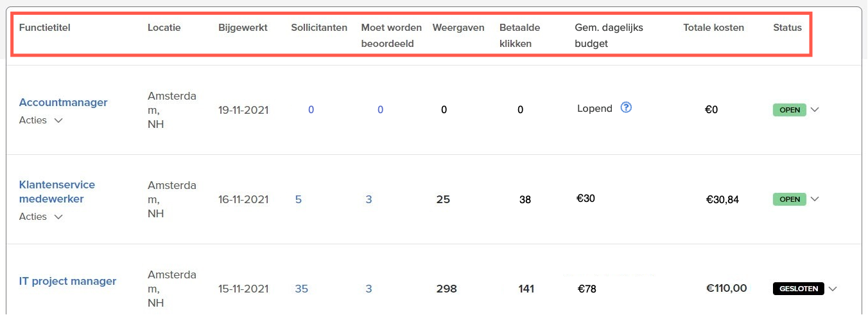Click the 0 sollicitanten link for Accountmanager
Screen dimensions: 868x315
(x=311, y=110)
